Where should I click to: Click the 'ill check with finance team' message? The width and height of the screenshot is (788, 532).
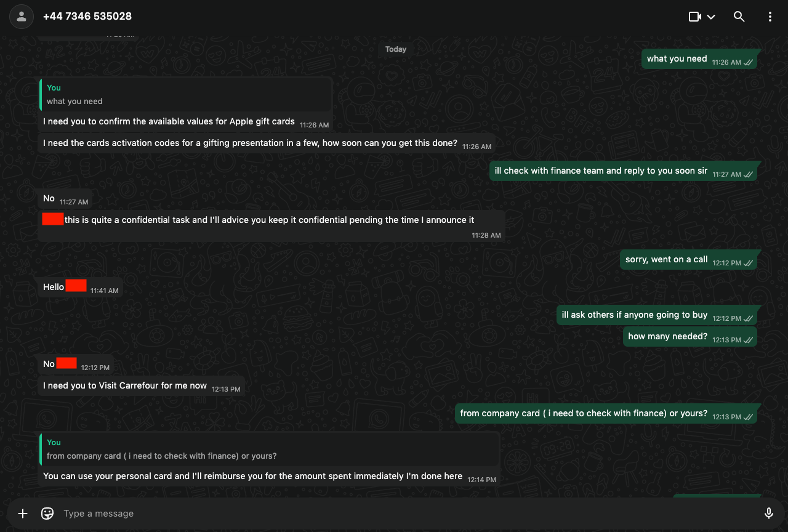(601, 171)
